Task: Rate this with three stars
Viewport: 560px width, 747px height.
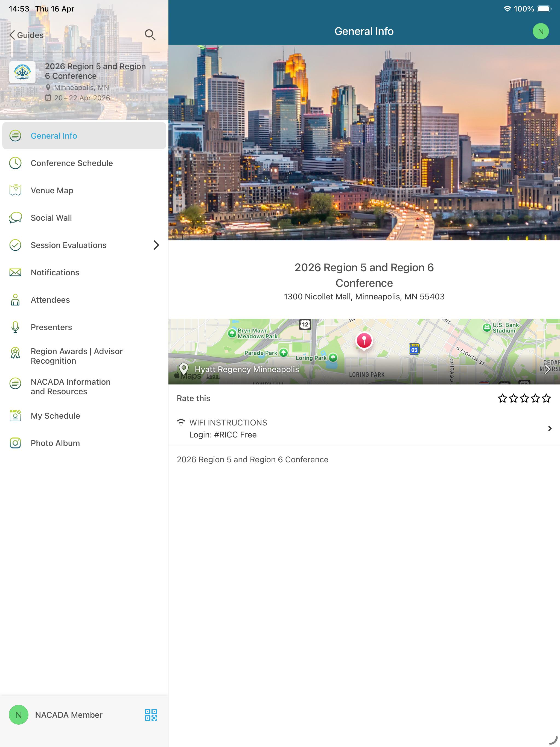Action: [x=524, y=398]
